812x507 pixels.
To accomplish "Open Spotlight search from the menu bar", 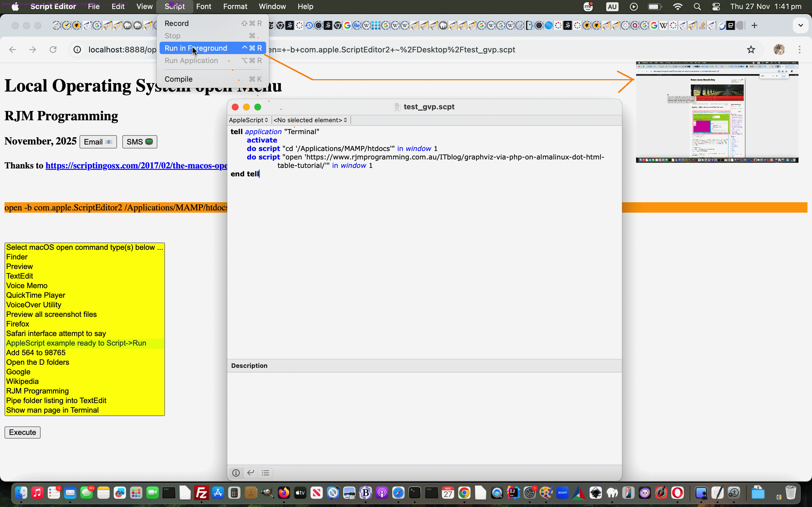I will [697, 6].
